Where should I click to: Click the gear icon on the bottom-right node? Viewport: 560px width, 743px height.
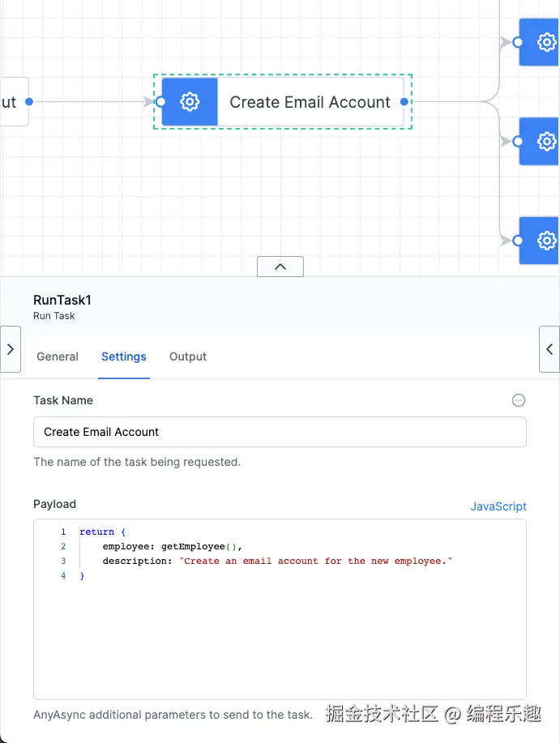[x=547, y=241]
